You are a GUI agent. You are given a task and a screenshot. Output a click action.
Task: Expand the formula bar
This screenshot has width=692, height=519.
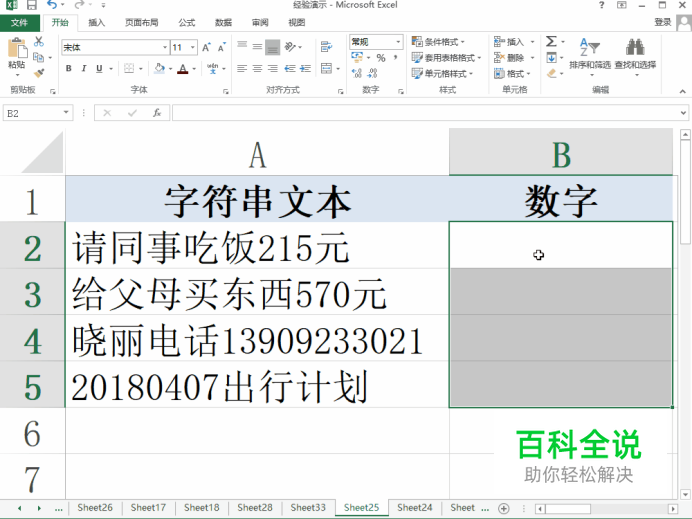[683, 113]
